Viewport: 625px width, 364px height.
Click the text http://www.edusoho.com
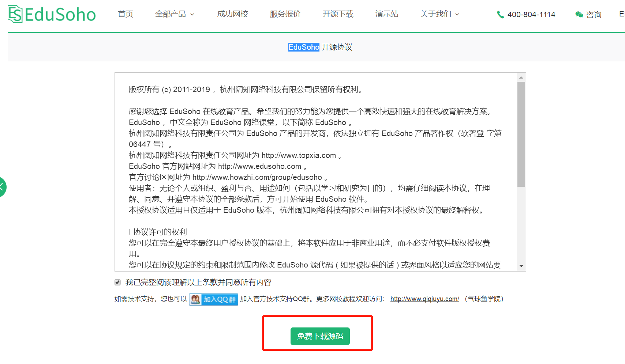point(259,166)
